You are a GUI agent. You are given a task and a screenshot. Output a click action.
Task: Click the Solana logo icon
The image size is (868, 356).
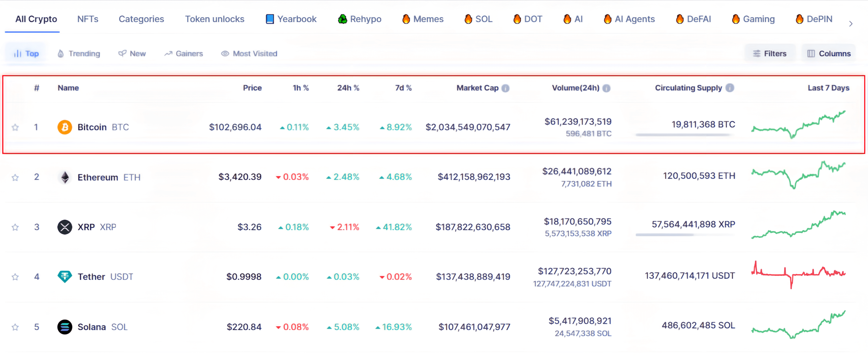pos(65,327)
